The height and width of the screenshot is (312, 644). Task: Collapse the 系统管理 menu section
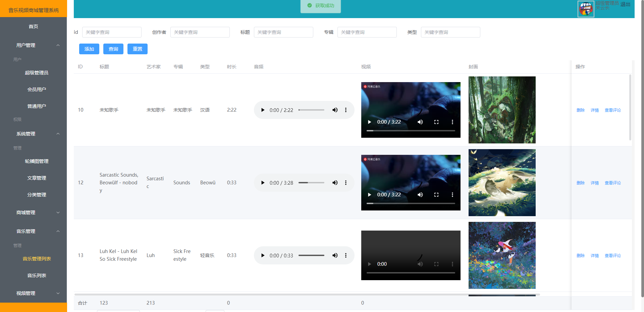(34, 134)
